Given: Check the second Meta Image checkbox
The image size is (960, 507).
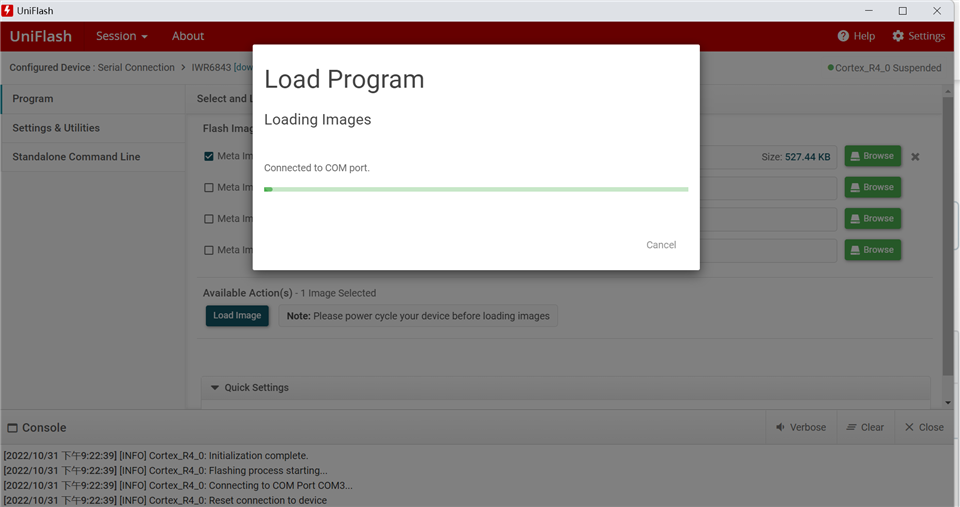Looking at the screenshot, I should [x=209, y=187].
